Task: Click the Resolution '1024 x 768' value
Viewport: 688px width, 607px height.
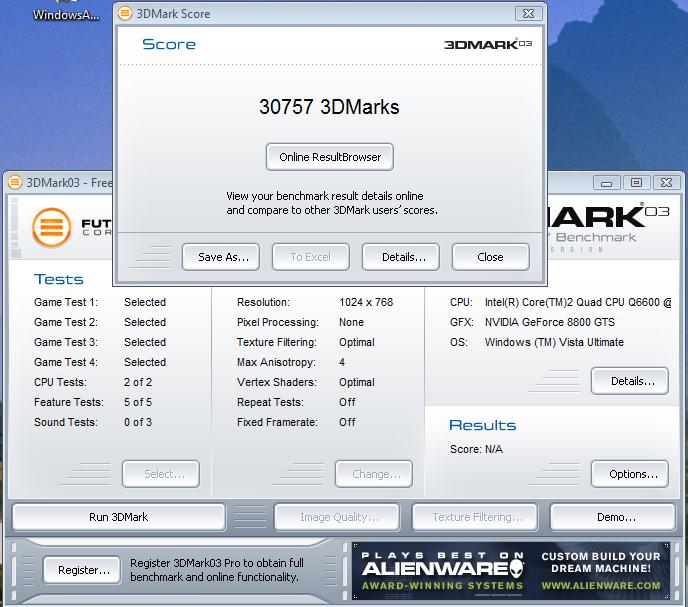Action: [x=366, y=302]
